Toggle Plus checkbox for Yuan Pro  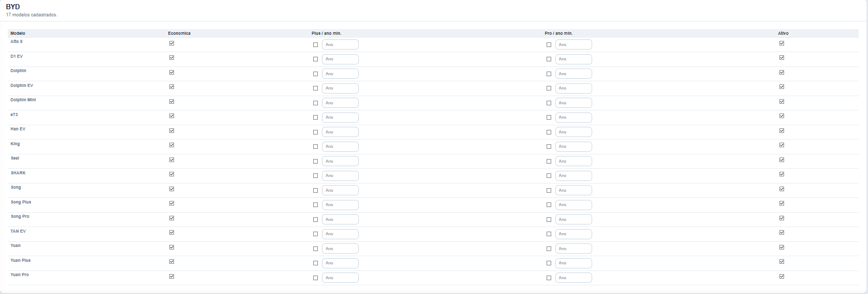315,278
